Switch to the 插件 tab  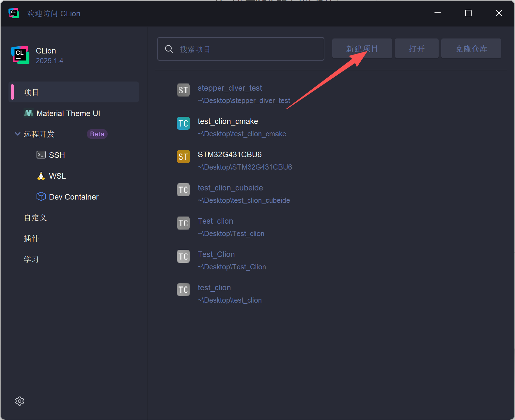tap(31, 238)
